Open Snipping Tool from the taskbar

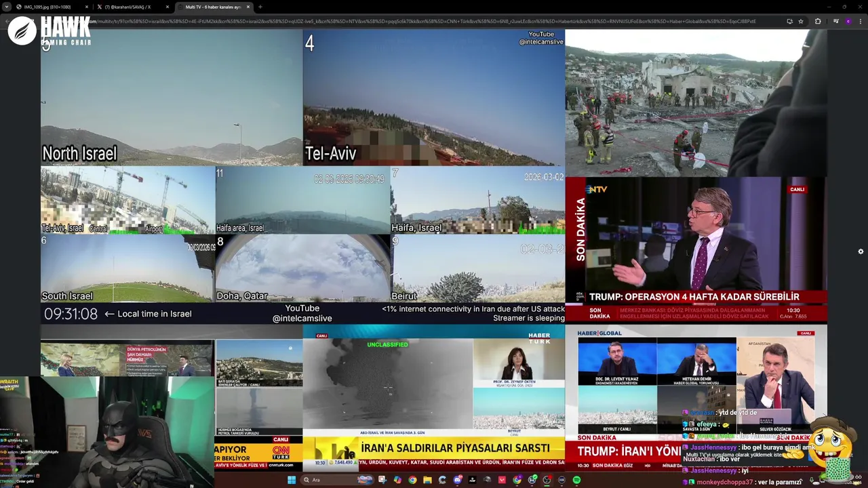click(382, 480)
